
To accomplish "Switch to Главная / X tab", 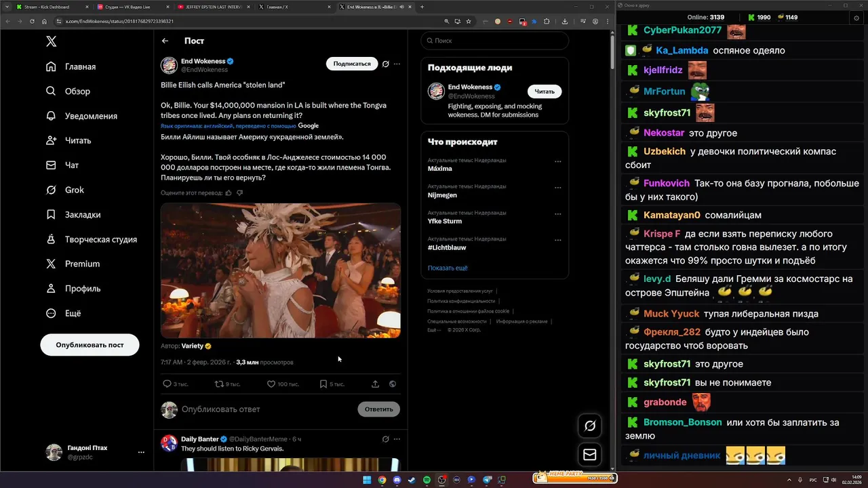I will [293, 7].
